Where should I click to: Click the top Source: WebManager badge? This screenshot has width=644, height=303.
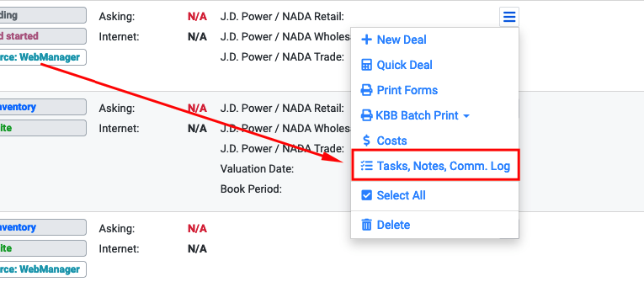(43, 57)
